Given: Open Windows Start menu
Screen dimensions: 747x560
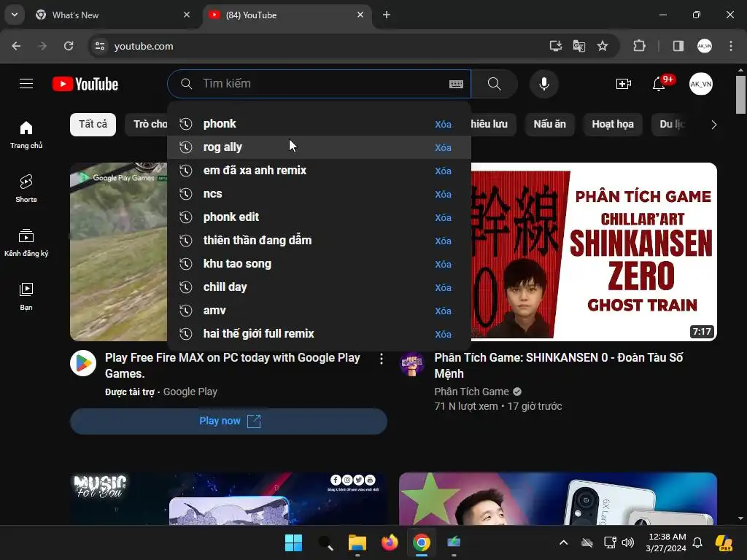Looking at the screenshot, I should point(293,542).
